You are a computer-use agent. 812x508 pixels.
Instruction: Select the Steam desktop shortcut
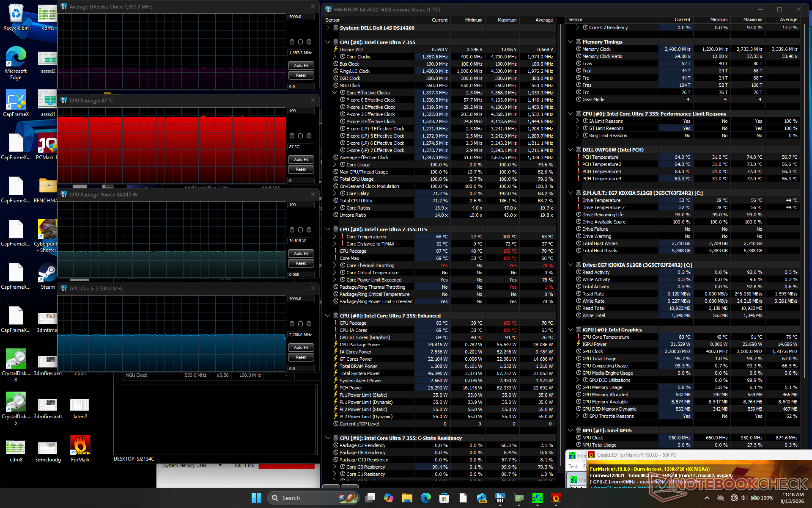pyautogui.click(x=47, y=276)
